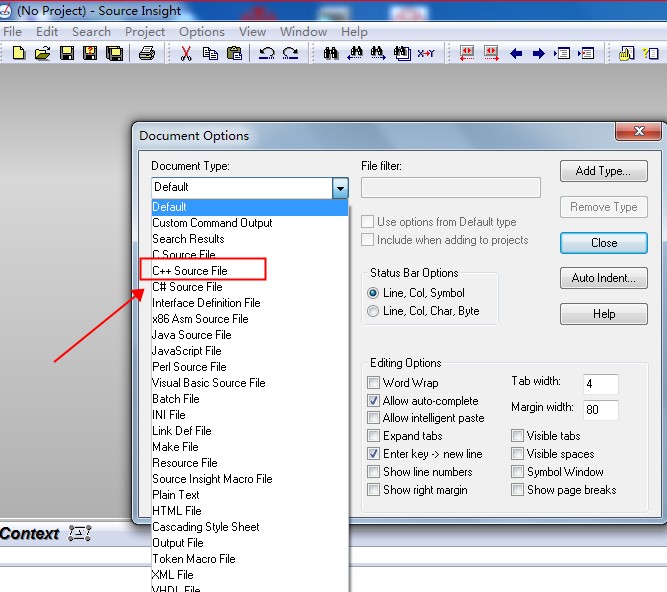Click the Undo arrow icon

pos(267,54)
